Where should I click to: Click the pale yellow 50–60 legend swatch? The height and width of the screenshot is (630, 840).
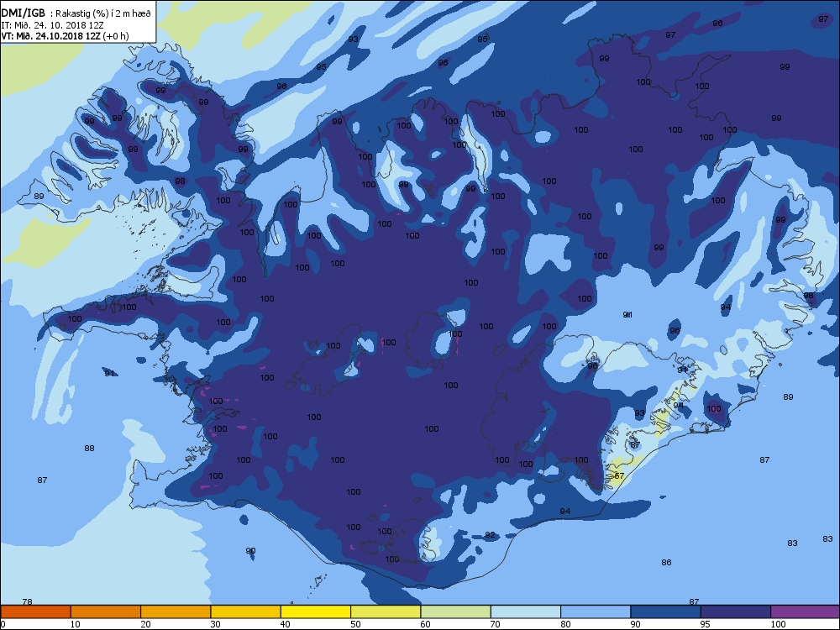coord(386,612)
